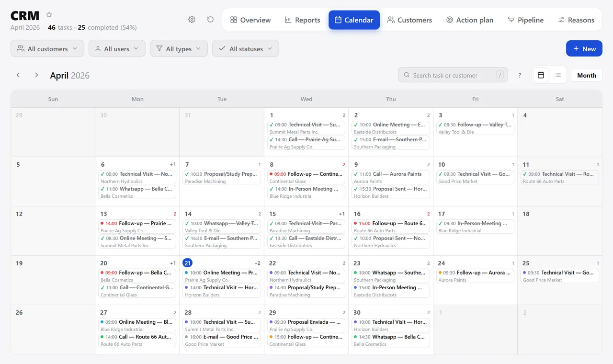This screenshot has width=613, height=364.
Task: Open 15:00 In-Person Meeting Eastside Distributors task
Action: 391,291
